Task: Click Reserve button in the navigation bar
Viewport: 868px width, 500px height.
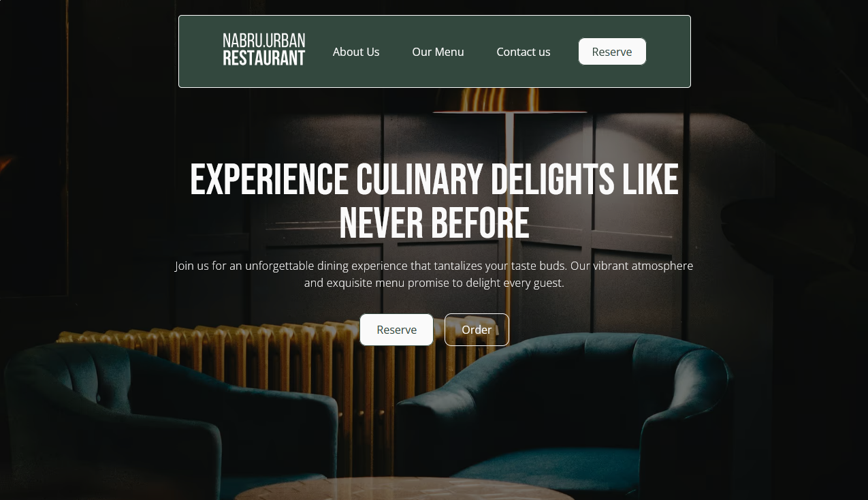Action: point(612,52)
